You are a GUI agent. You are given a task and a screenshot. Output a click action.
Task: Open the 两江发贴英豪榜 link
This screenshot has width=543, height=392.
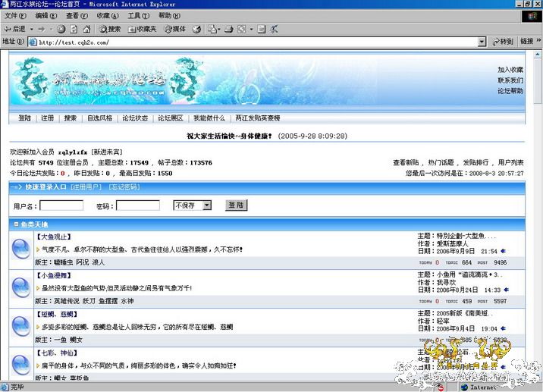tap(258, 118)
